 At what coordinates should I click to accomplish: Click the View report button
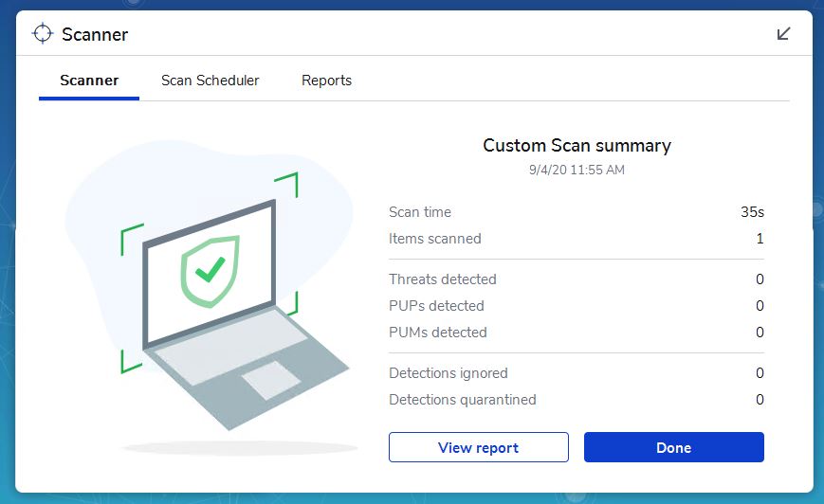478,447
